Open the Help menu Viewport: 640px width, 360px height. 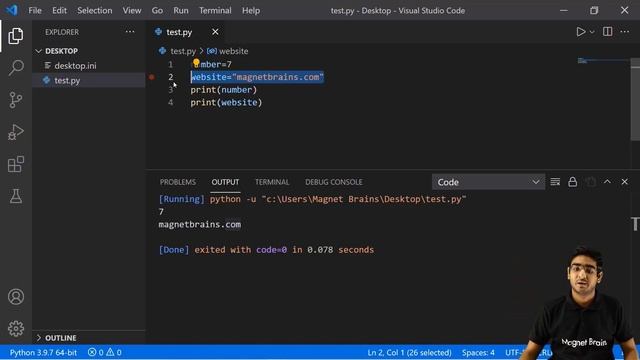point(251,11)
